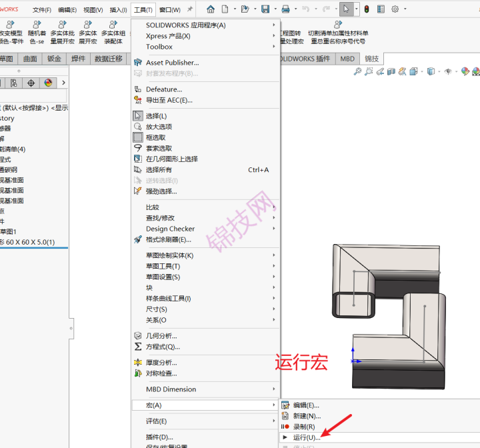
Task: Run the 多实体展开宏 macro button
Action: pyautogui.click(x=88, y=33)
